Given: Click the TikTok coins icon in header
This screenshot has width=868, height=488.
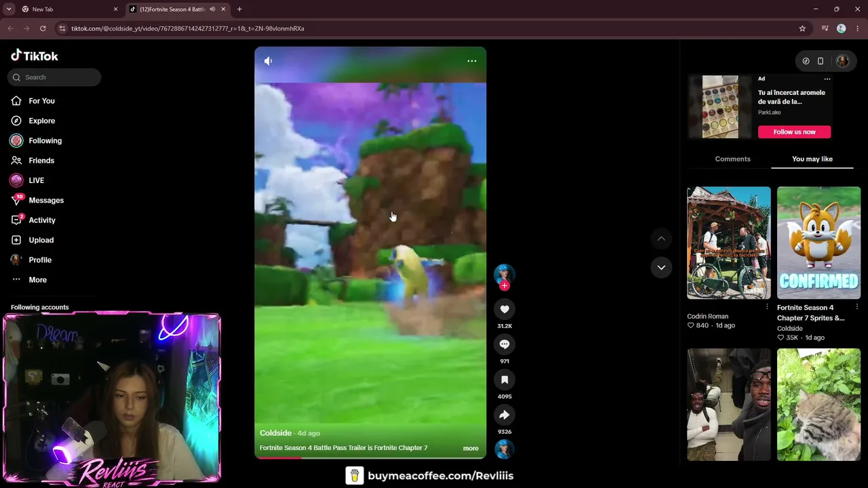Looking at the screenshot, I should coord(806,61).
